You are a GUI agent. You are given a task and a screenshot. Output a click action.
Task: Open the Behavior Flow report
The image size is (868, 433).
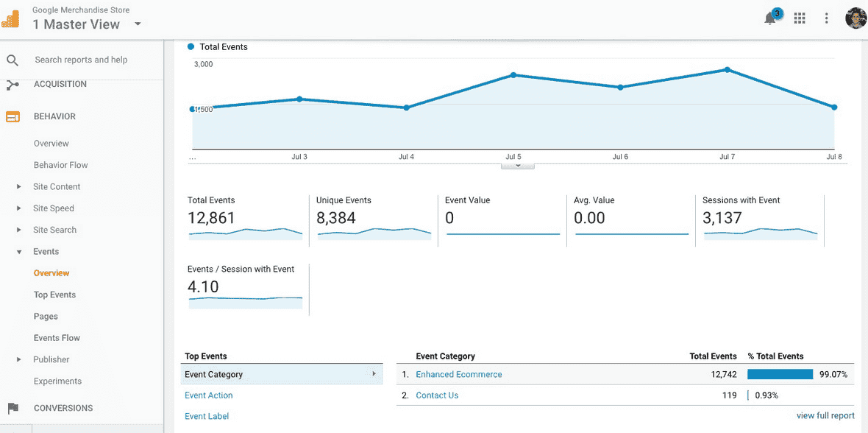tap(60, 165)
